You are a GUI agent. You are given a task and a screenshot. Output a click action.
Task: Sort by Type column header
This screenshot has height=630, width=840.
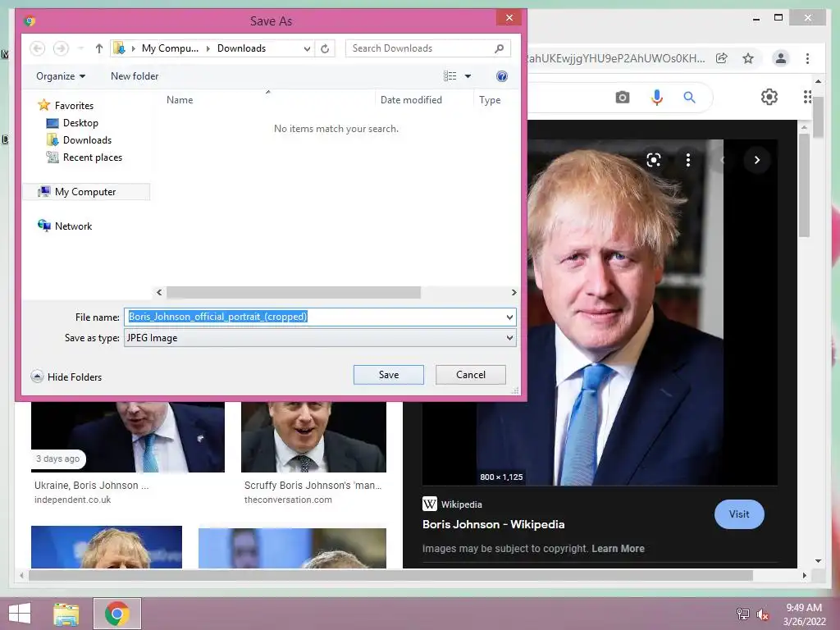[x=490, y=100]
